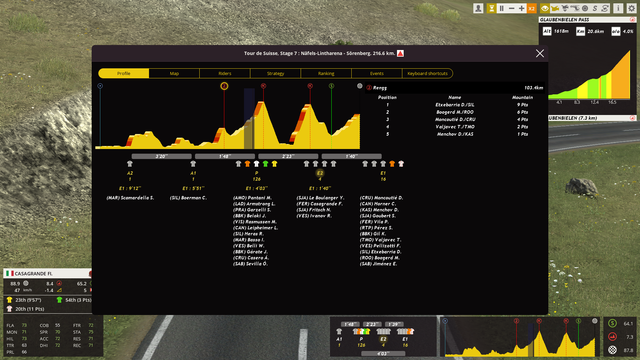Select the S with arrows icon
640x360 pixels.
(605, 8)
